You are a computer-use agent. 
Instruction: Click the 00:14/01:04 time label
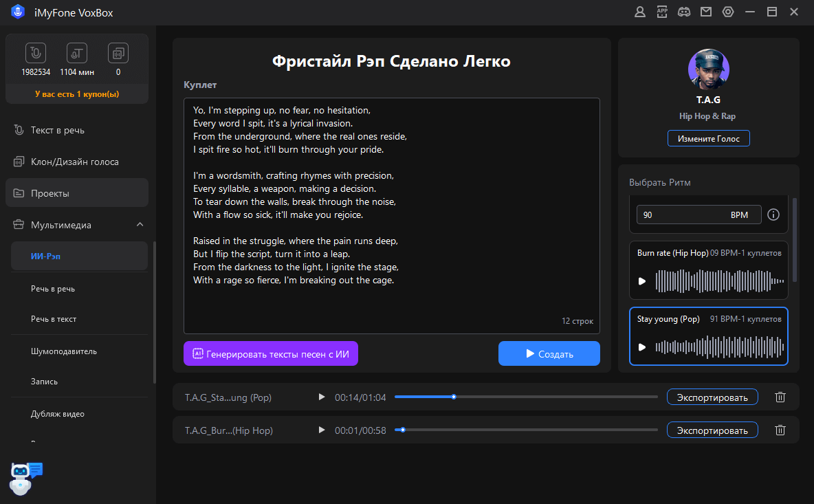(x=360, y=397)
